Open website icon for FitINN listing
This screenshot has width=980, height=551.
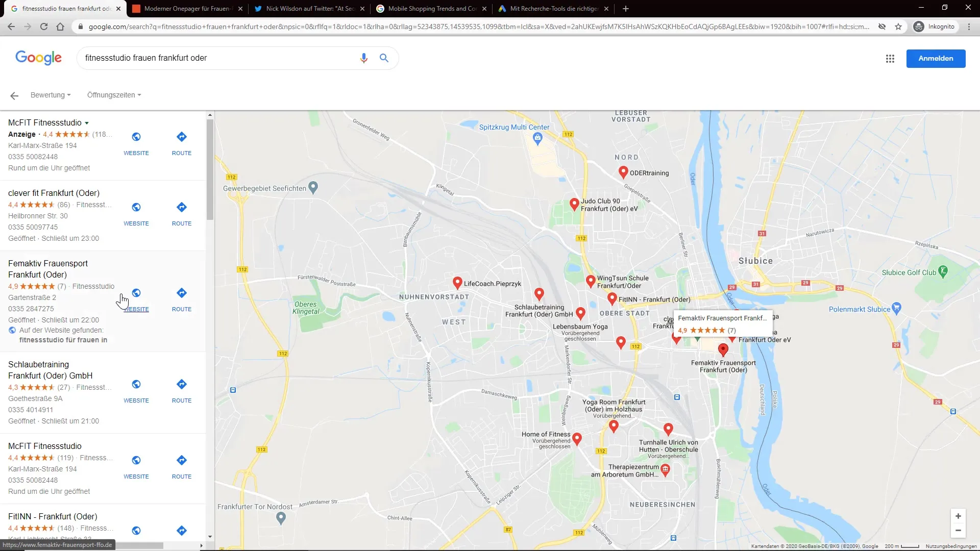[x=136, y=531]
